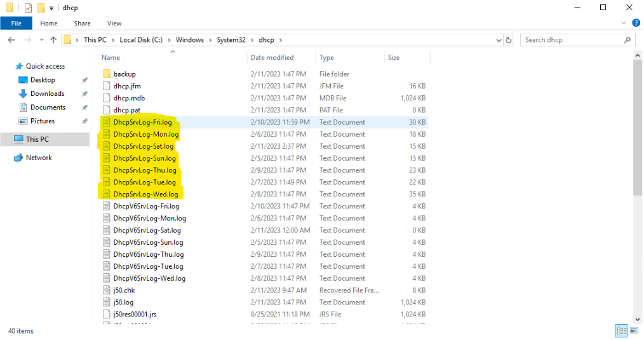Open the File menu

click(16, 24)
